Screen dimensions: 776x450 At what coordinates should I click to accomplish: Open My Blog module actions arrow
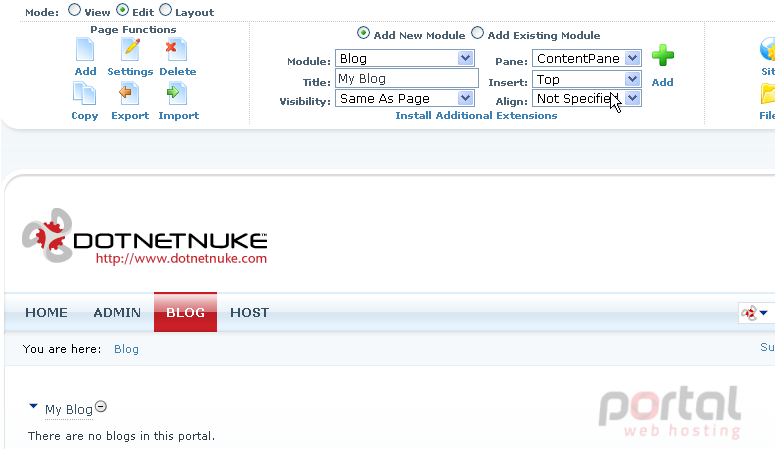point(33,406)
